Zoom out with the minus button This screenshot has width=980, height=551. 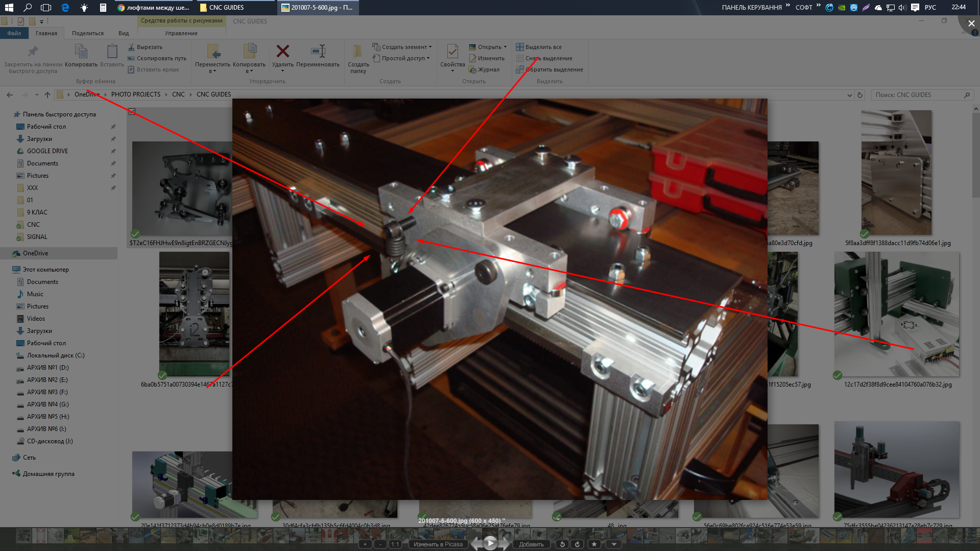click(x=380, y=544)
